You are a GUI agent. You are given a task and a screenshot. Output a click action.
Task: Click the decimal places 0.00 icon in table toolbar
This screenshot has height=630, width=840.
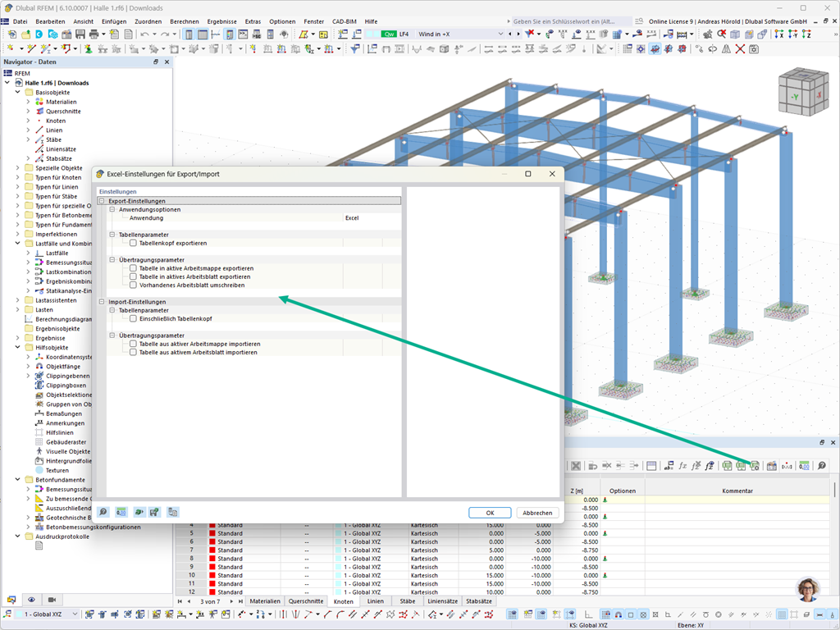804,466
